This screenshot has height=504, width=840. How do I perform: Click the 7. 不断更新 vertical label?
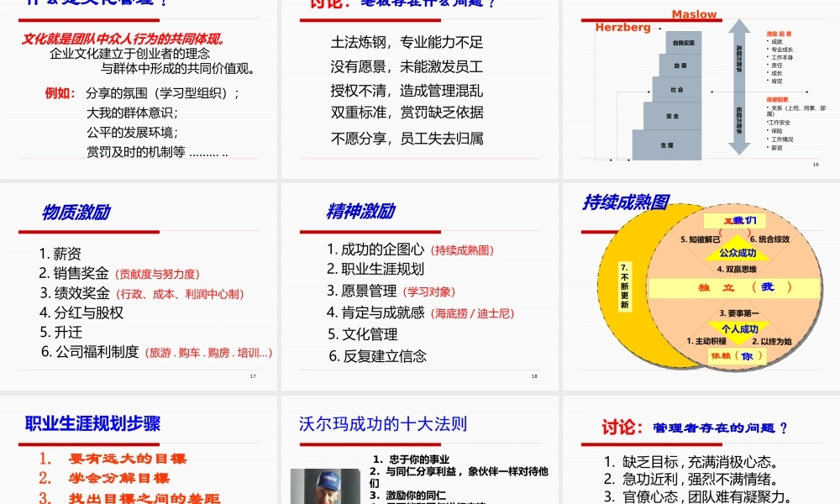click(x=624, y=286)
